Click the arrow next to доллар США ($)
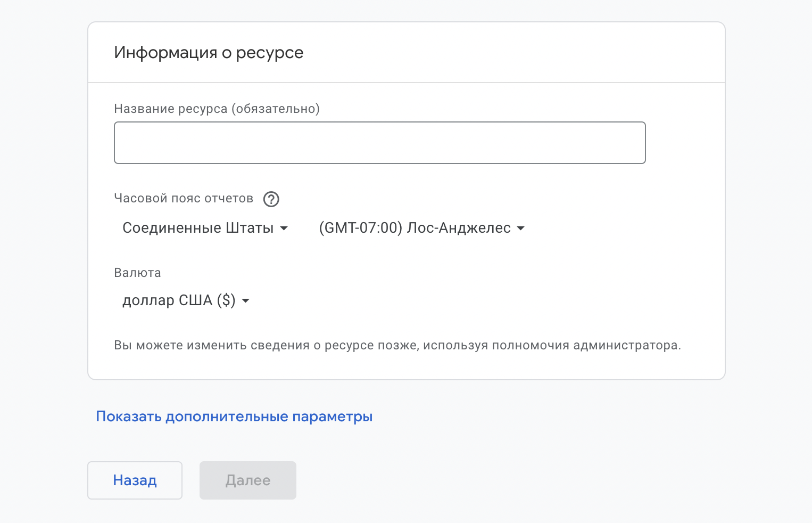This screenshot has height=523, width=812. [x=245, y=301]
